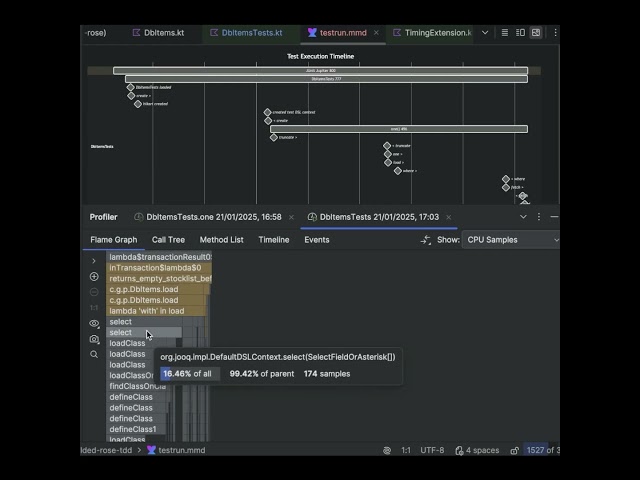The height and width of the screenshot is (480, 640).
Task: Click the 1527 memory indicator
Action: click(x=542, y=450)
